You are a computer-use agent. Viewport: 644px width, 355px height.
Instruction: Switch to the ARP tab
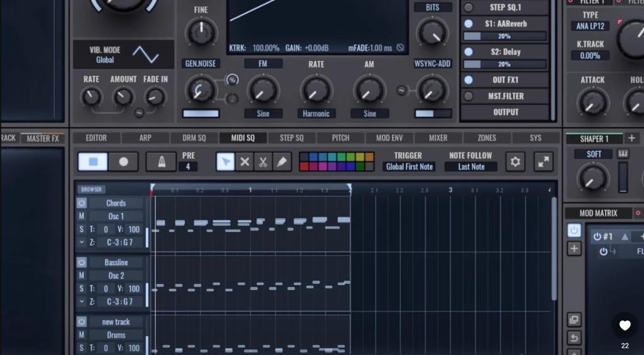coord(145,138)
